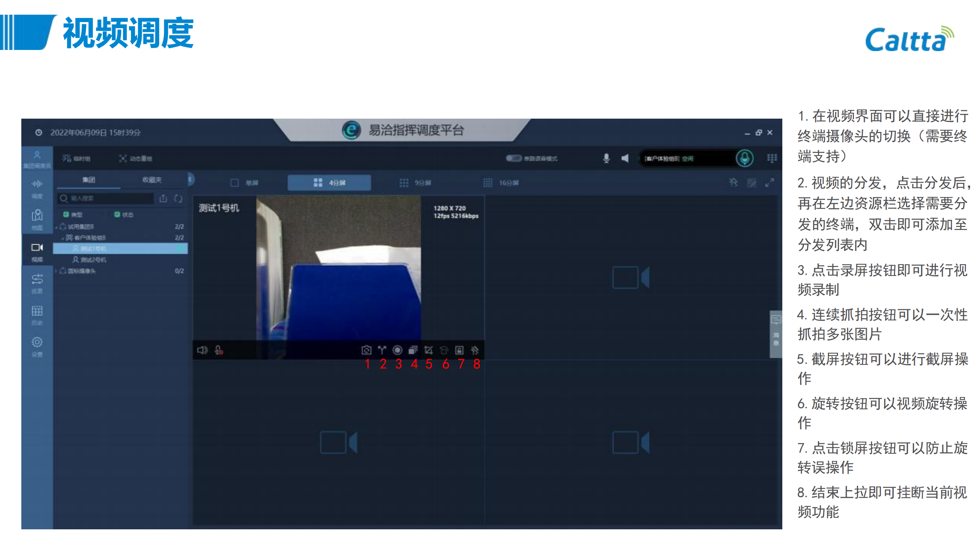Open the 设置 settings gear in sidebar
The image size is (980, 551).
[37, 346]
